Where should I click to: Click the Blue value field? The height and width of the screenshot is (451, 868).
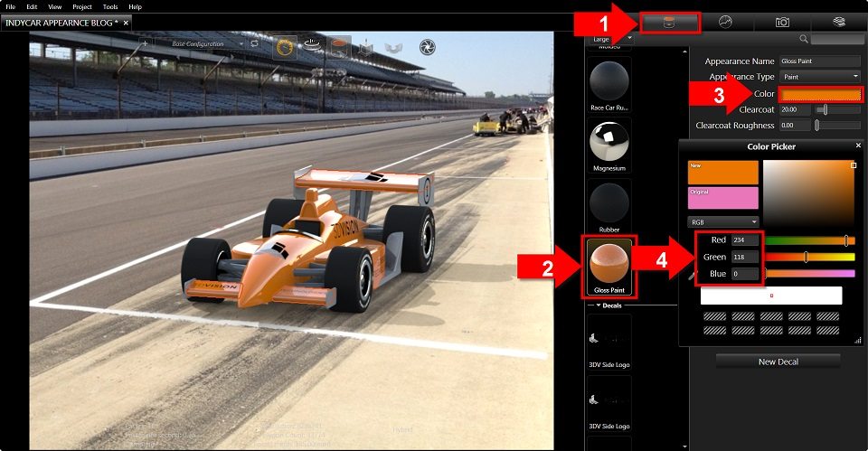[745, 273]
